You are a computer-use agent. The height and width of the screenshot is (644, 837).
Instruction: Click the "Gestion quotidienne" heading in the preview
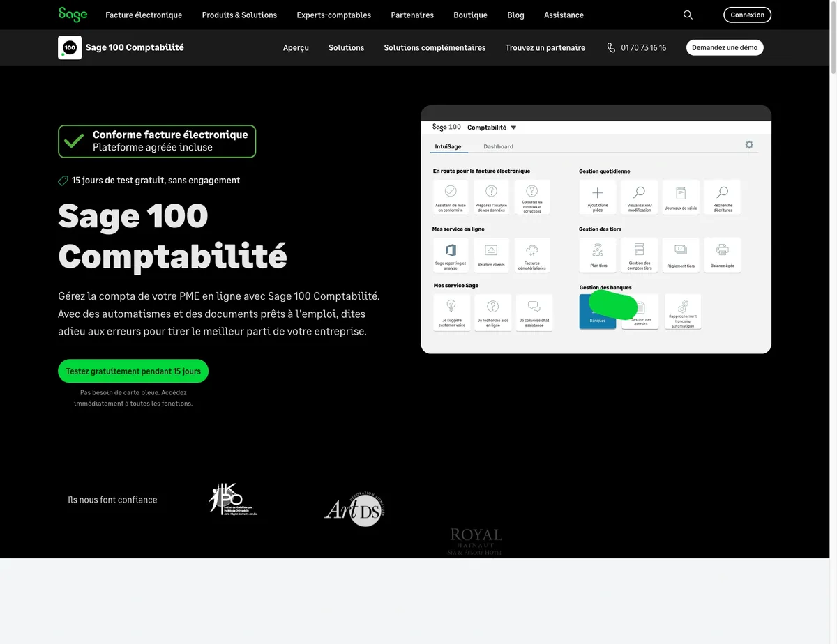(x=604, y=171)
